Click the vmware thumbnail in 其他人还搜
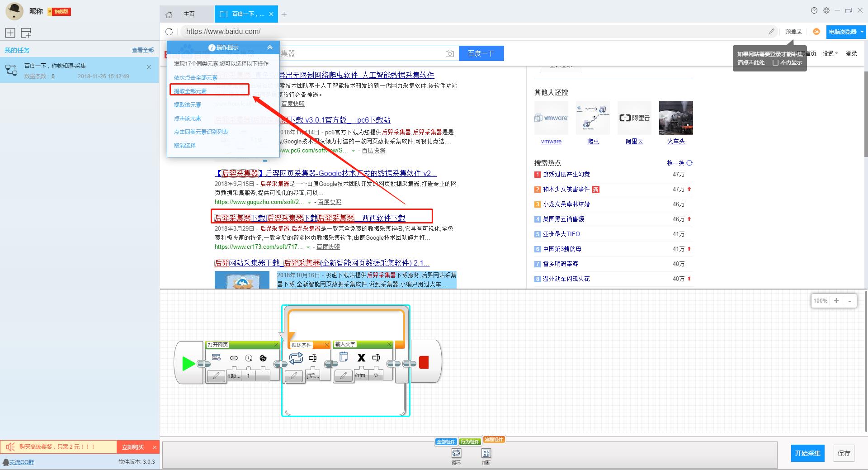The height and width of the screenshot is (470, 868). coord(551,118)
